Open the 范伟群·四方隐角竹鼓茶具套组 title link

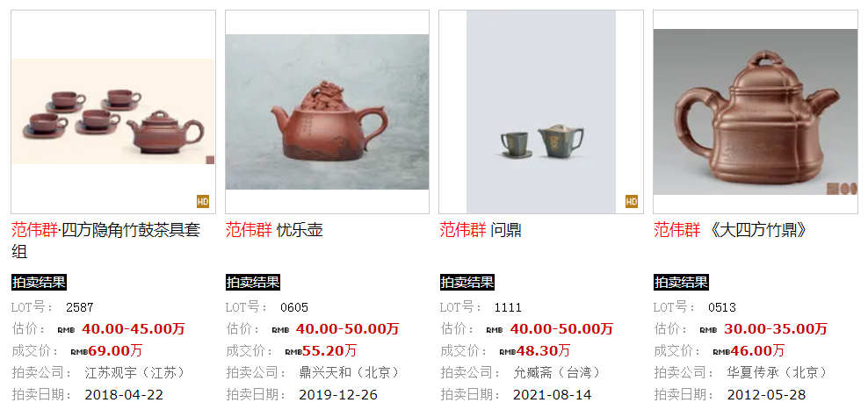105,241
